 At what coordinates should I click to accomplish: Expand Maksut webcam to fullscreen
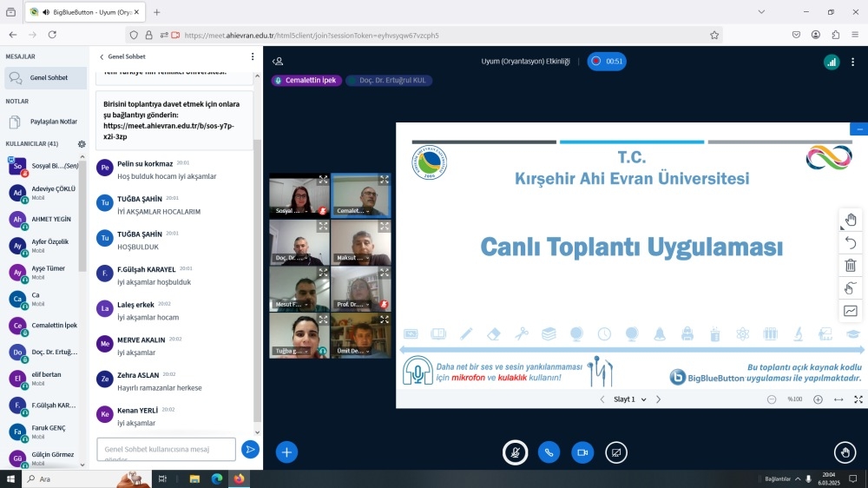point(385,227)
